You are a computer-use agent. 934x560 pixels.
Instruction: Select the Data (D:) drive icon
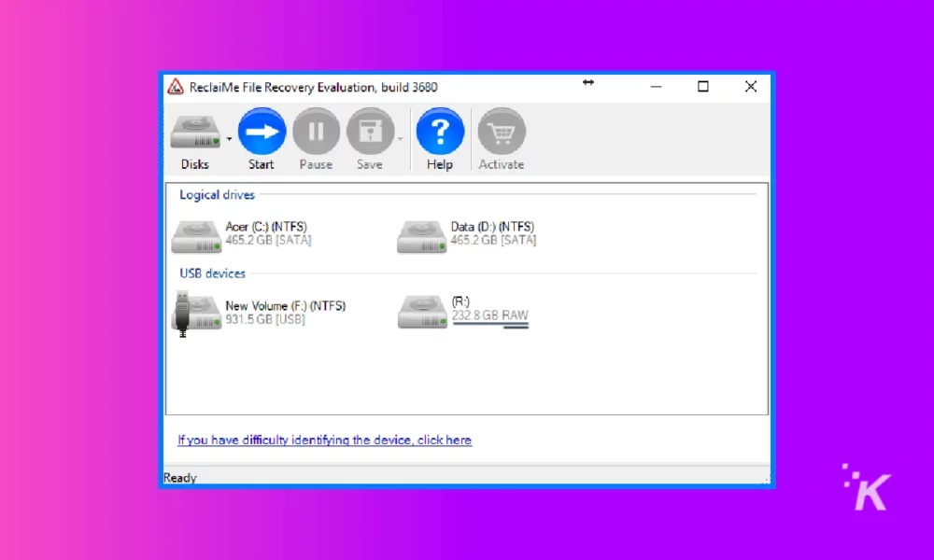[421, 237]
